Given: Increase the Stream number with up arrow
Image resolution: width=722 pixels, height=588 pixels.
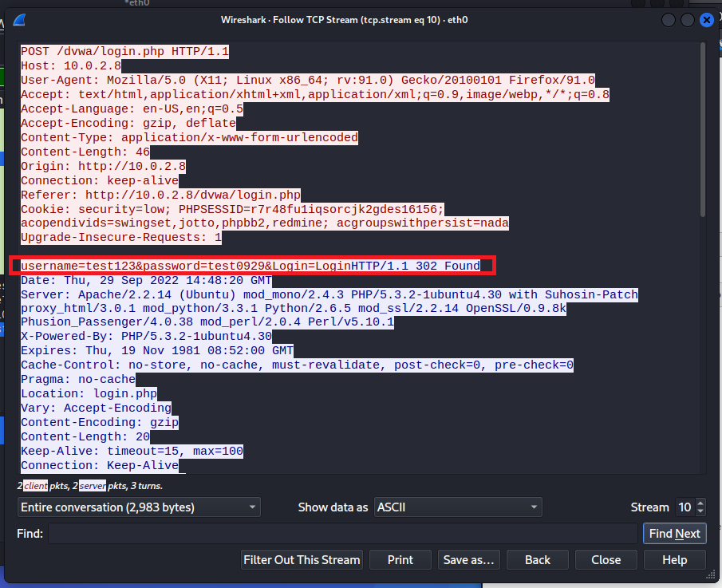Looking at the screenshot, I should (x=700, y=503).
